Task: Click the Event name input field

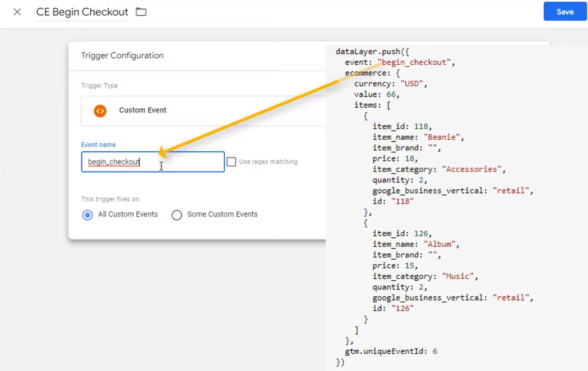Action: [x=153, y=162]
